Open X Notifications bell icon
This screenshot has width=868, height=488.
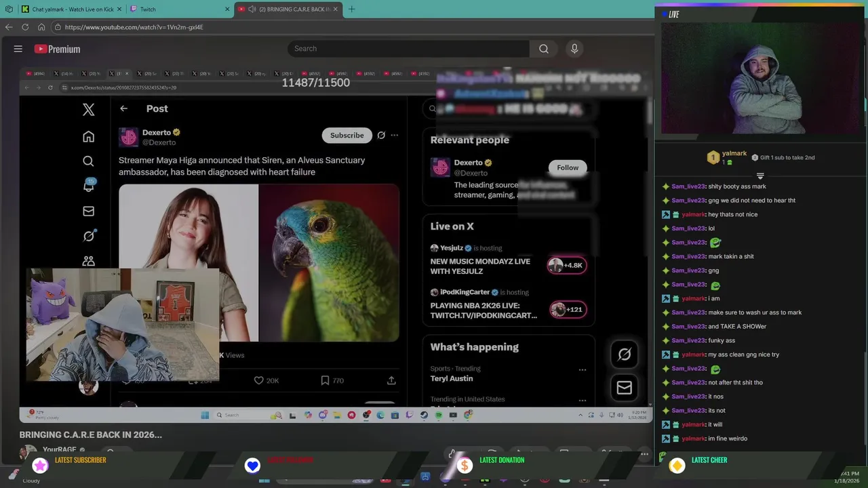click(x=89, y=186)
